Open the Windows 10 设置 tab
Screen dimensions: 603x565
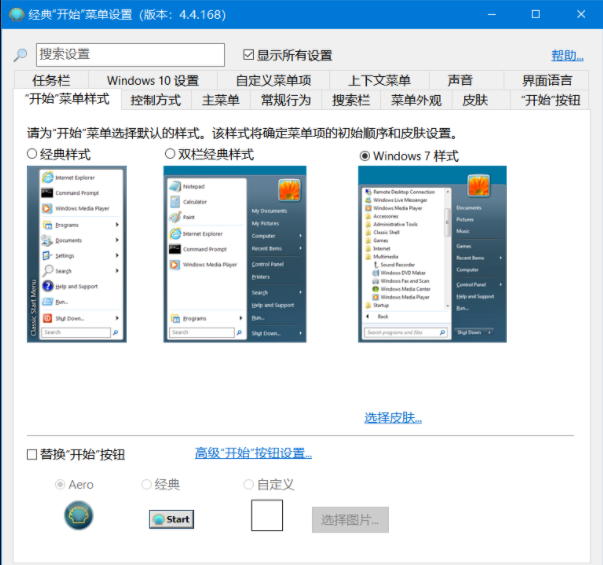pyautogui.click(x=152, y=80)
